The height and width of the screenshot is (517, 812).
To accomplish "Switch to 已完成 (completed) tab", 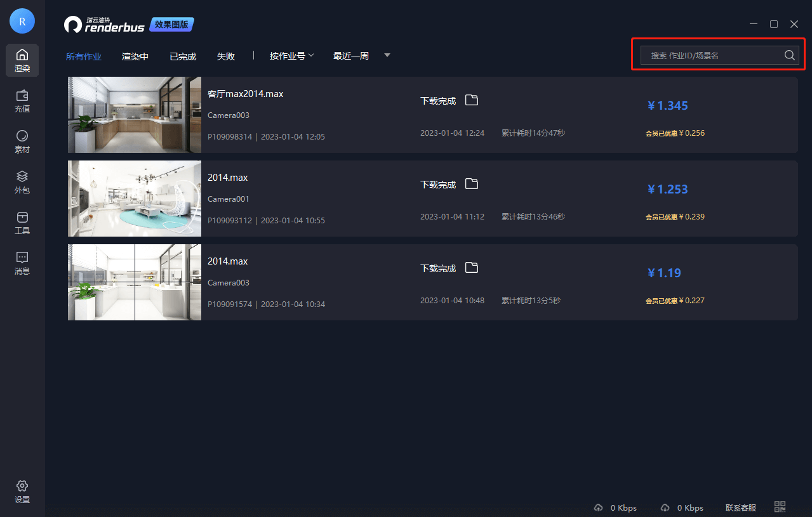I will (x=183, y=56).
